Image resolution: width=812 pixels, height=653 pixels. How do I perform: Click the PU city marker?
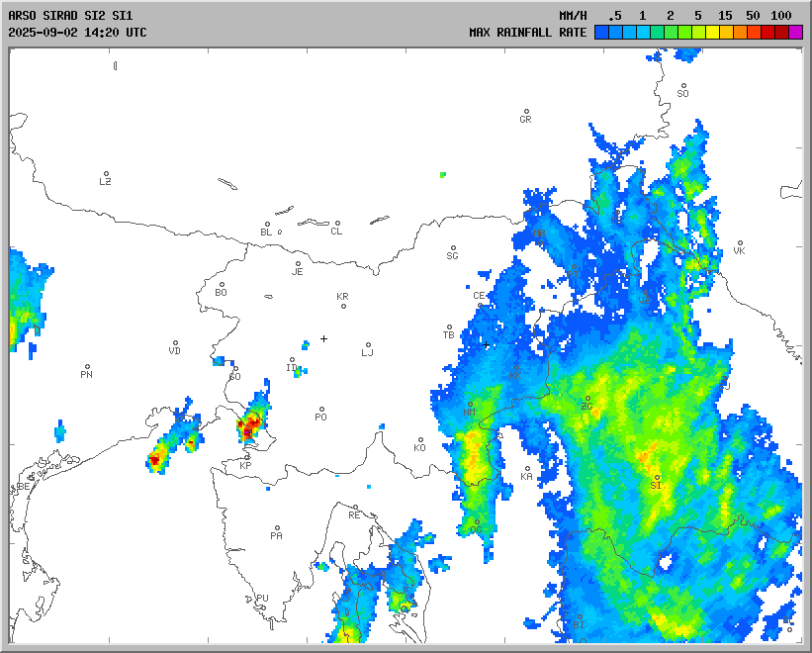(262, 591)
